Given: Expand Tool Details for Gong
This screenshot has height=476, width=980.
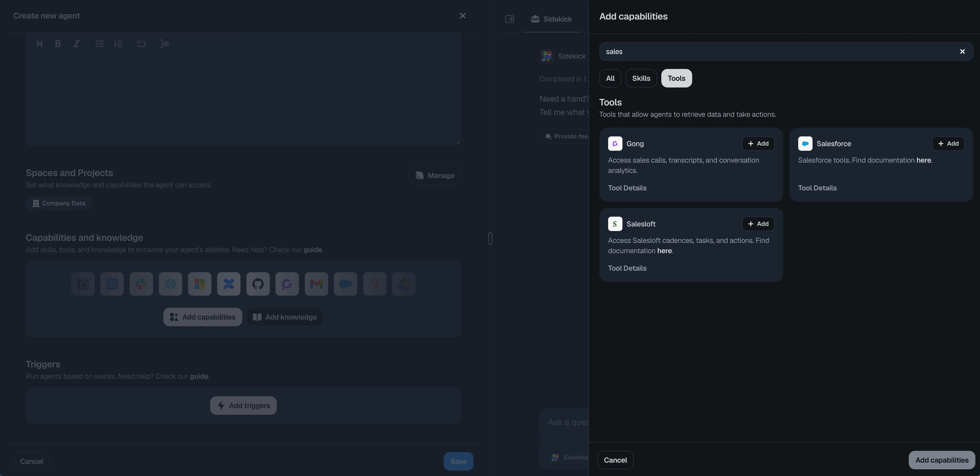Looking at the screenshot, I should 627,188.
